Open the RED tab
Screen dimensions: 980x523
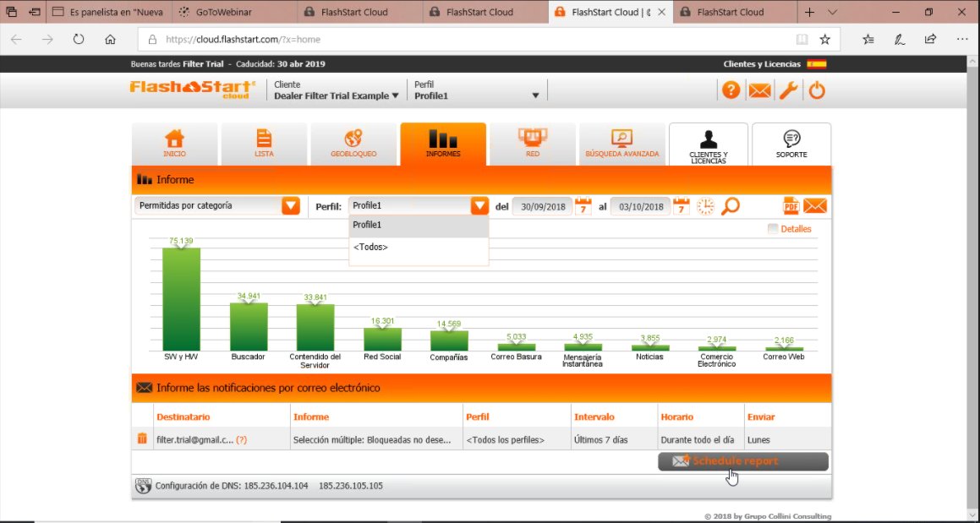tap(533, 144)
